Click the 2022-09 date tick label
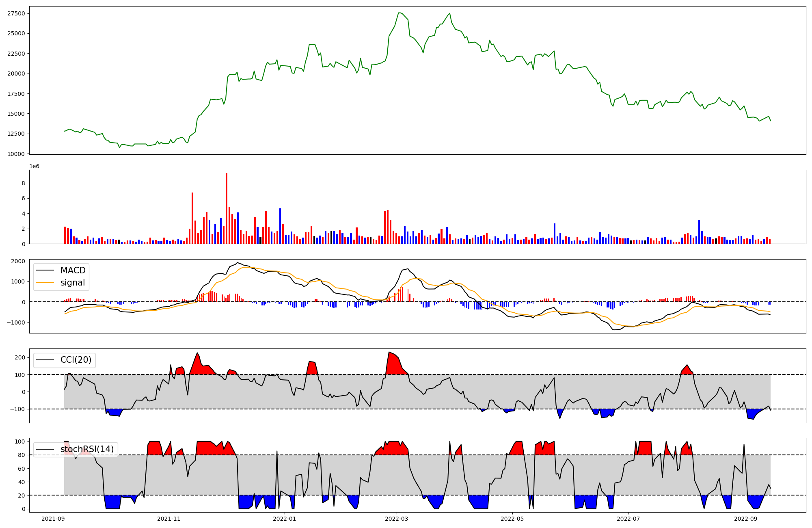Screen dimensions: 812x528 746,519
